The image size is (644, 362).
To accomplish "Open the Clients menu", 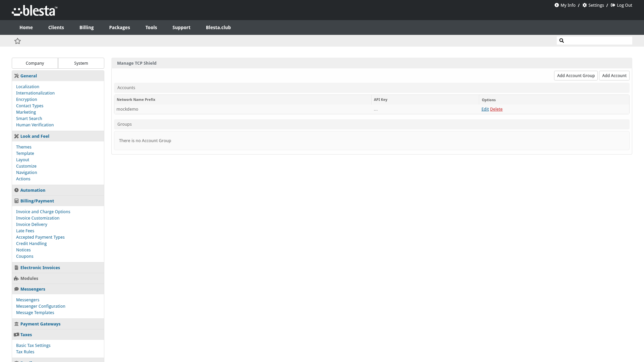I will (x=56, y=27).
